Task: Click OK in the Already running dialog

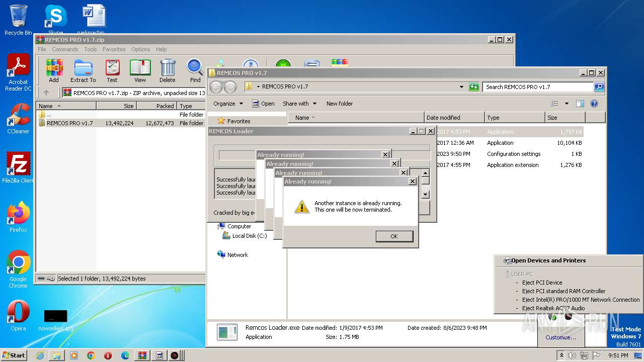Action: [394, 236]
